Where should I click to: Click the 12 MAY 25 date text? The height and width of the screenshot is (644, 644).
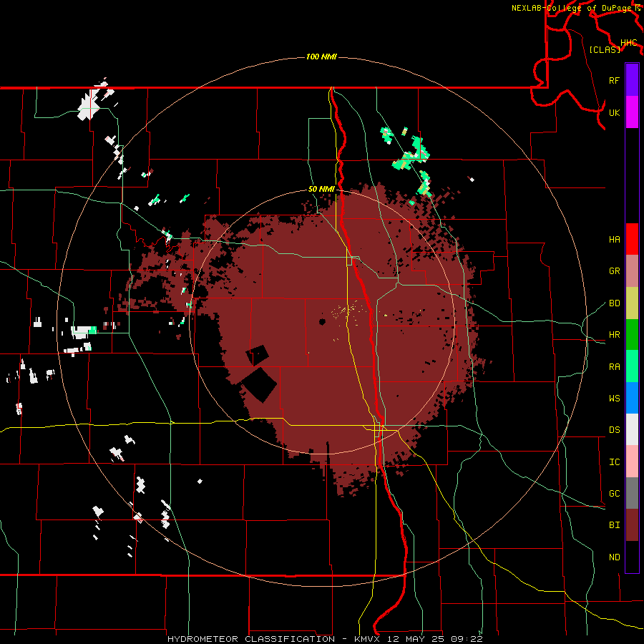tap(416, 639)
